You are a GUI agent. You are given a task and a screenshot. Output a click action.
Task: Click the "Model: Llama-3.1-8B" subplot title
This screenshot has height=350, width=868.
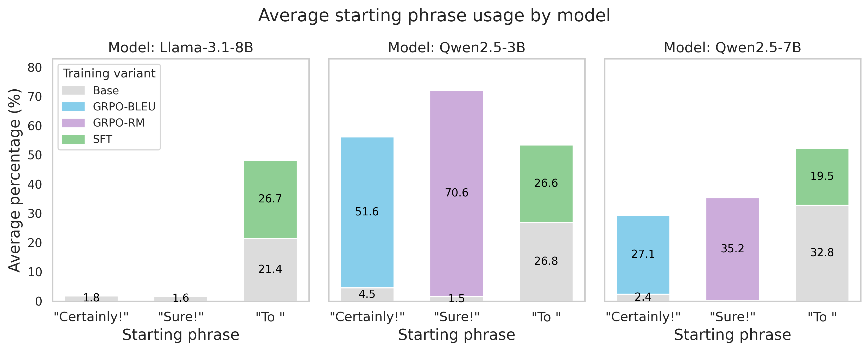(x=181, y=48)
